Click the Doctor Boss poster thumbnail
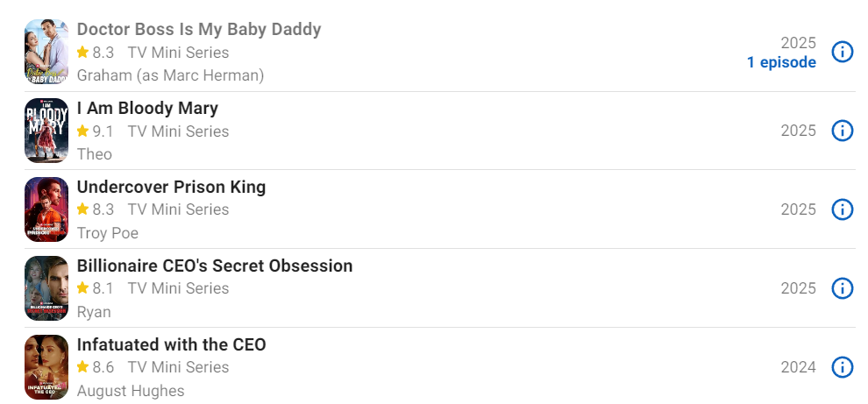The height and width of the screenshot is (404, 868). tap(46, 52)
